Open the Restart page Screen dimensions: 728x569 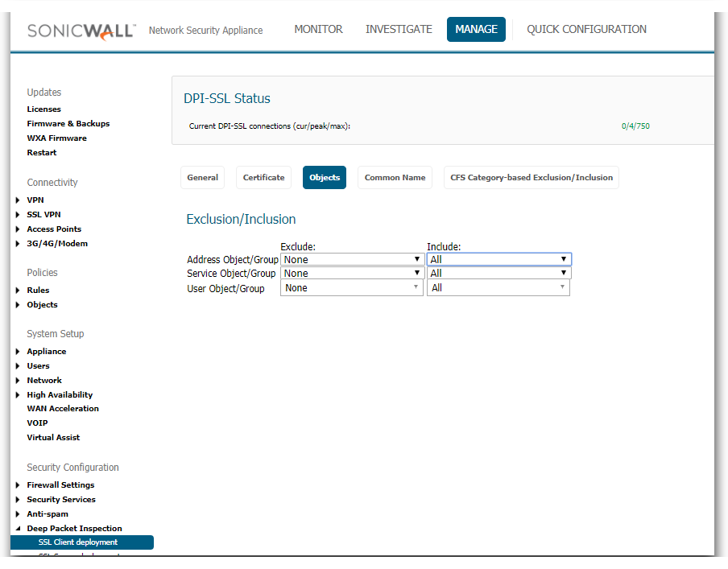(x=42, y=152)
